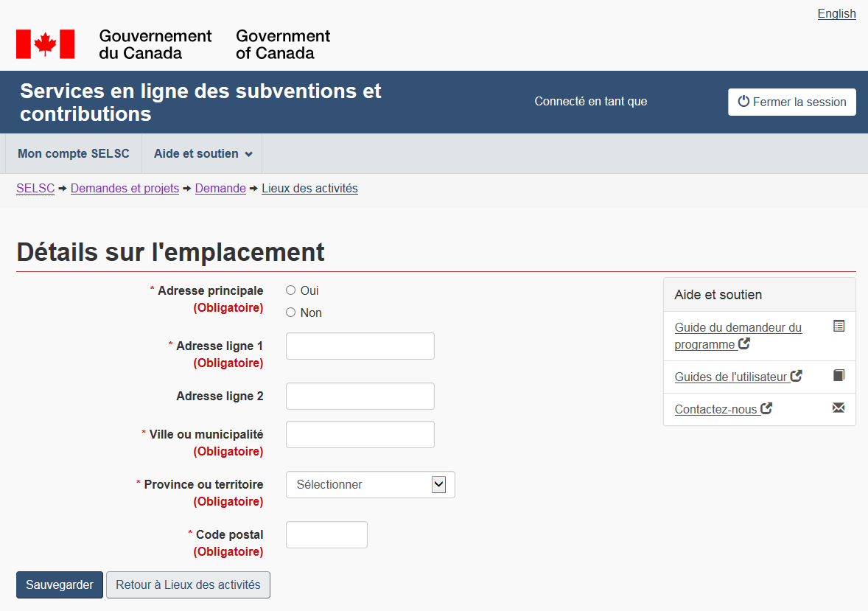Open the Demande breadcrumb link

click(x=220, y=189)
